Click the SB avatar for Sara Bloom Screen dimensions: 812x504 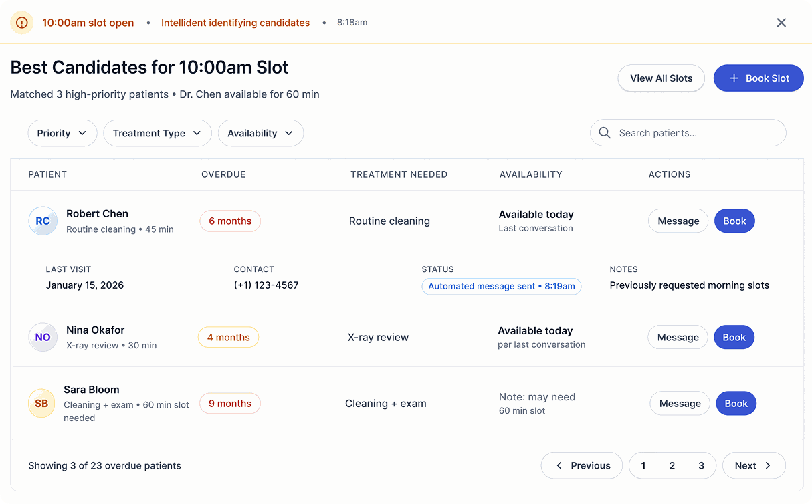pyautogui.click(x=41, y=403)
